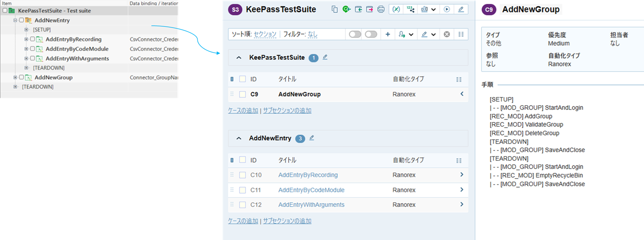The width and height of the screenshot is (644, 240).
Task: Click the copy suite icon beside KeePassTestSuite
Action: (x=335, y=9)
